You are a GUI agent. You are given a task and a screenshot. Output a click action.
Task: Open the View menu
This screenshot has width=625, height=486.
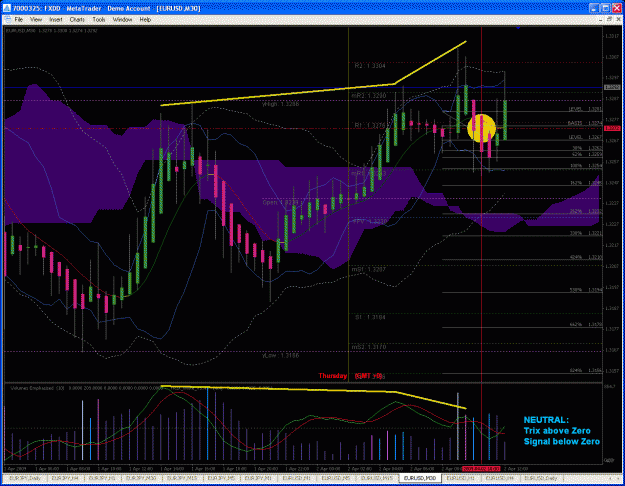tap(35, 20)
